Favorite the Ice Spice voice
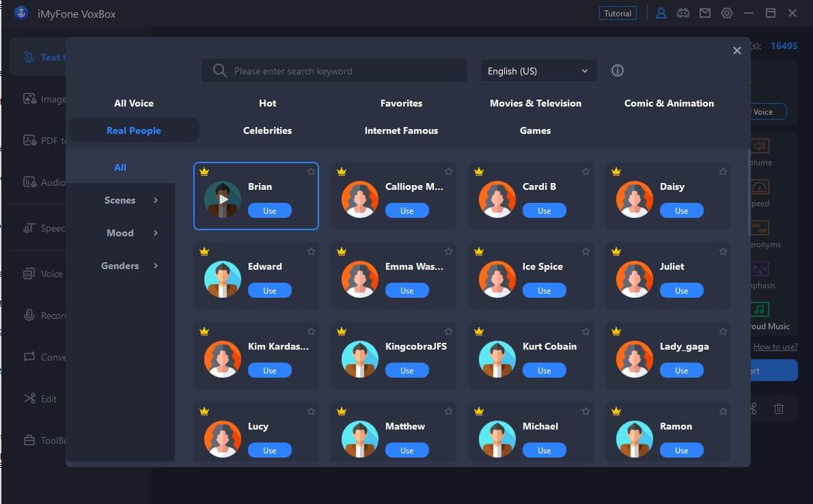The height and width of the screenshot is (504, 813). pyautogui.click(x=586, y=251)
